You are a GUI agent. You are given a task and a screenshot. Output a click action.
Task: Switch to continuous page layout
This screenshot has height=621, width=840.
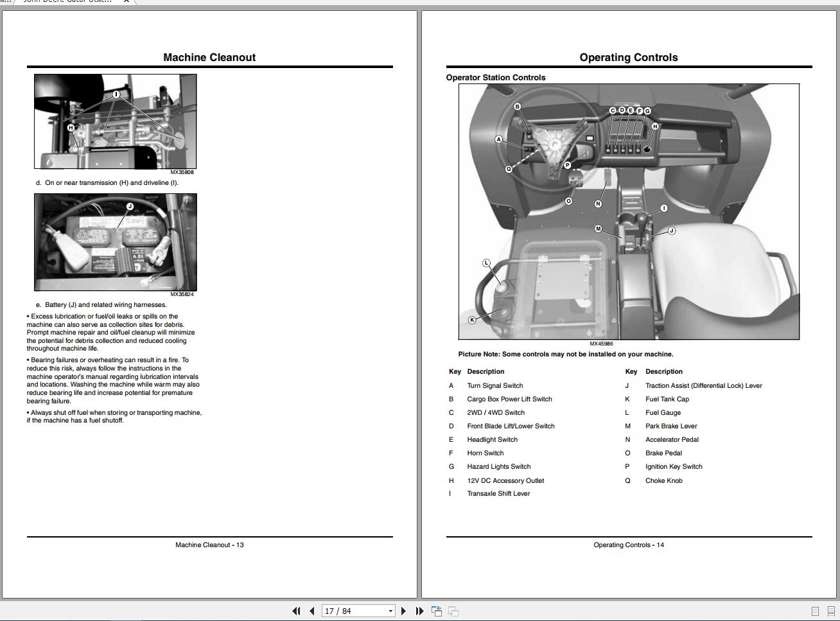click(x=830, y=611)
